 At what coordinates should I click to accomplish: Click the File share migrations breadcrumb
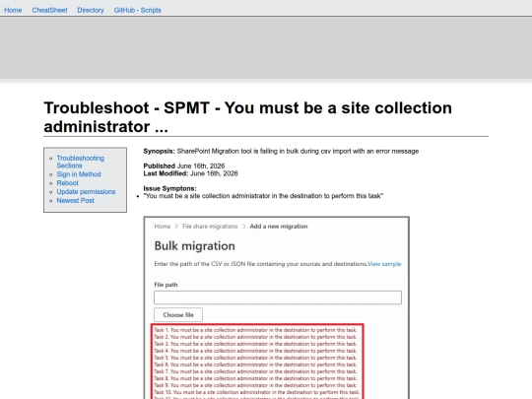[210, 227]
